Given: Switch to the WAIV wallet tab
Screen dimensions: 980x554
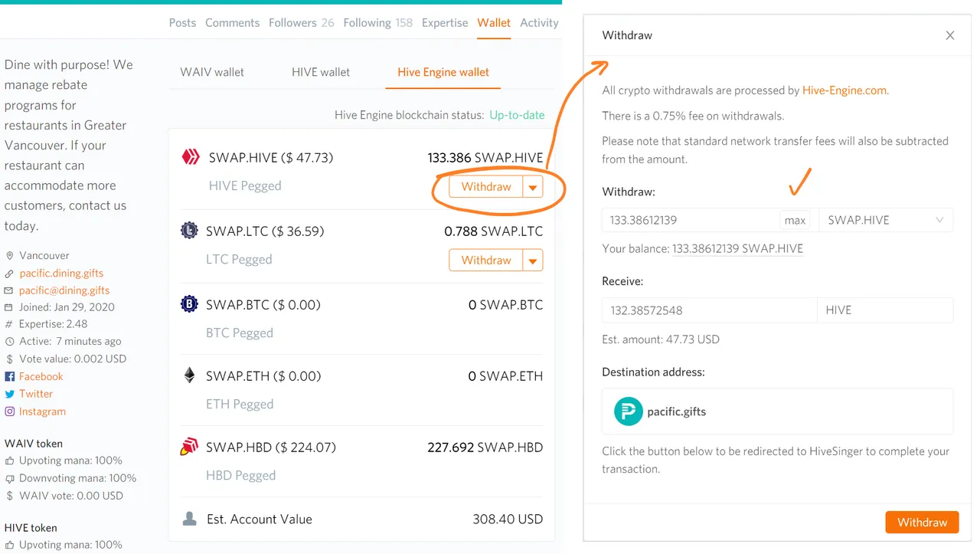Looking at the screenshot, I should (212, 72).
